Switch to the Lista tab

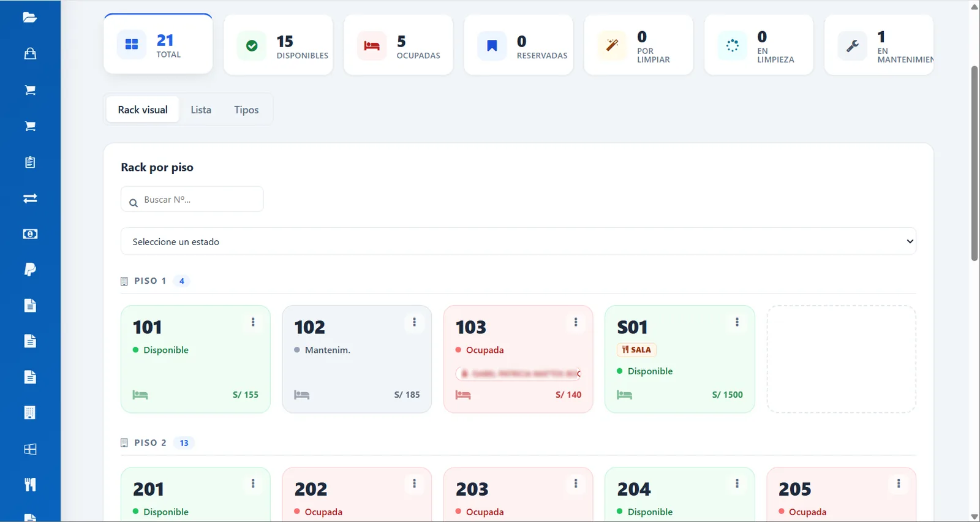tap(201, 110)
